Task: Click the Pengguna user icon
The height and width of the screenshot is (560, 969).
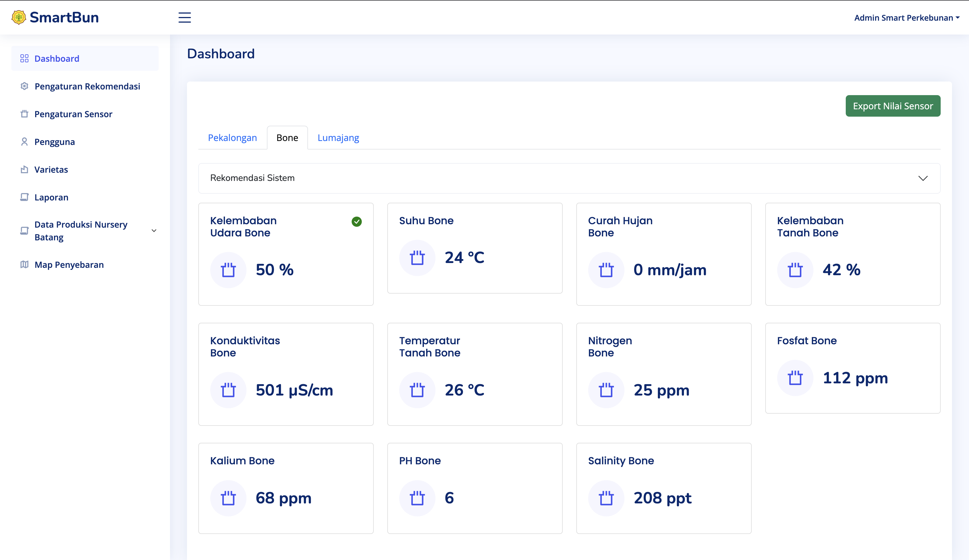Action: [x=24, y=142]
